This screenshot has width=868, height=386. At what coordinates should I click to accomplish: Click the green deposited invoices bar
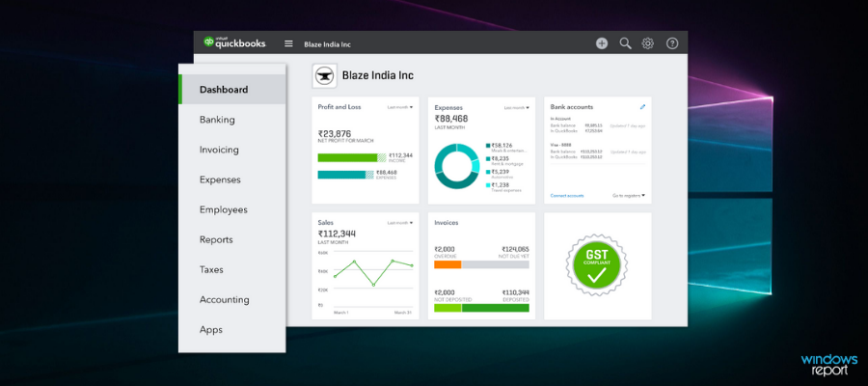[x=496, y=308]
